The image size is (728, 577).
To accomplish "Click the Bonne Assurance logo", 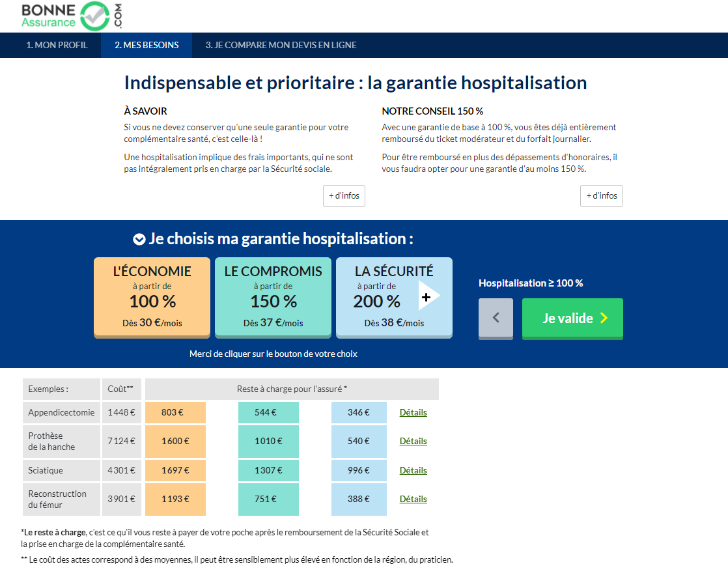I will click(72, 16).
